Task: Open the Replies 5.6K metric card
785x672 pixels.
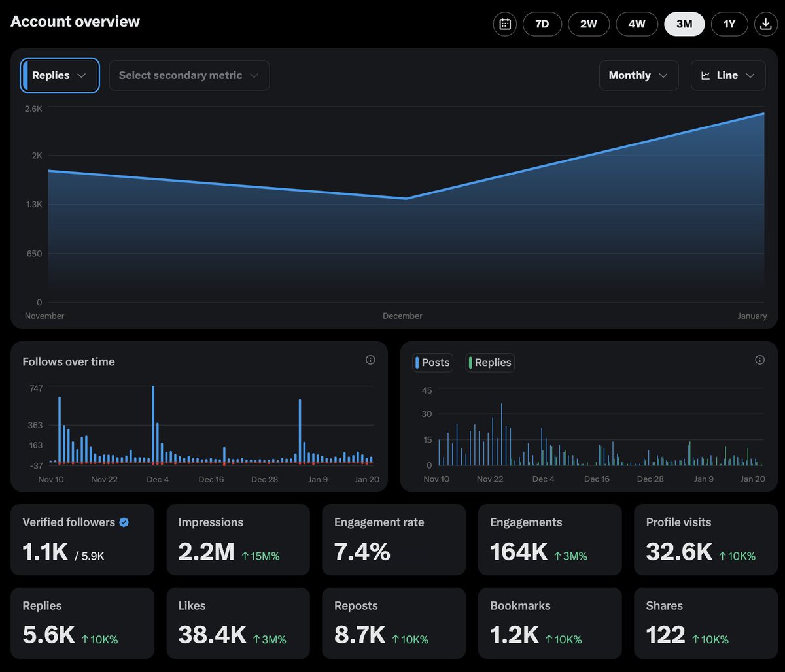Action: (x=82, y=623)
